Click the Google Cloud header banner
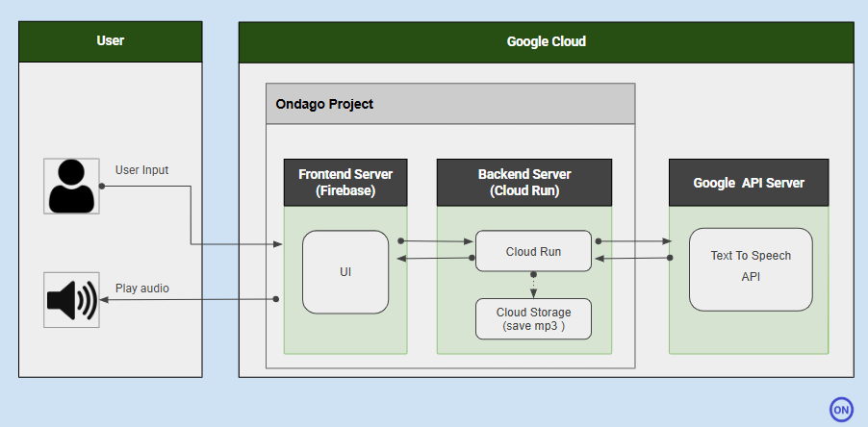 (547, 42)
